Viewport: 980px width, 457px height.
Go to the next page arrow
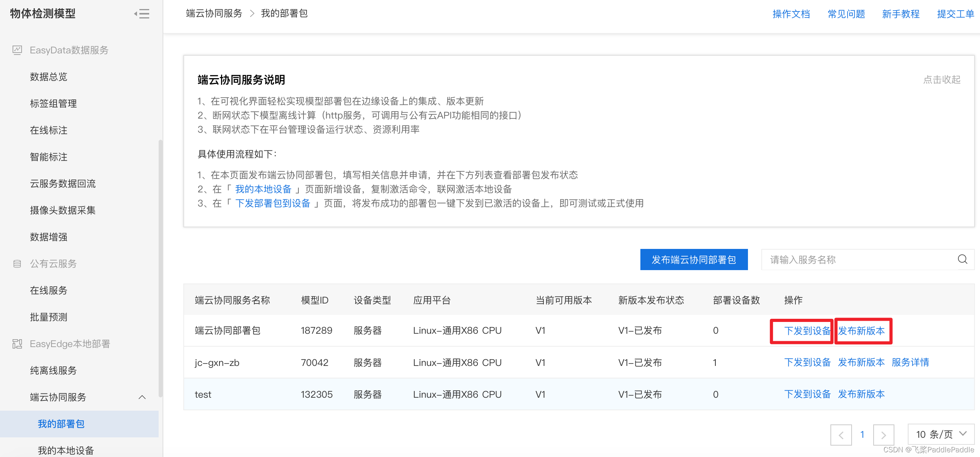(883, 435)
